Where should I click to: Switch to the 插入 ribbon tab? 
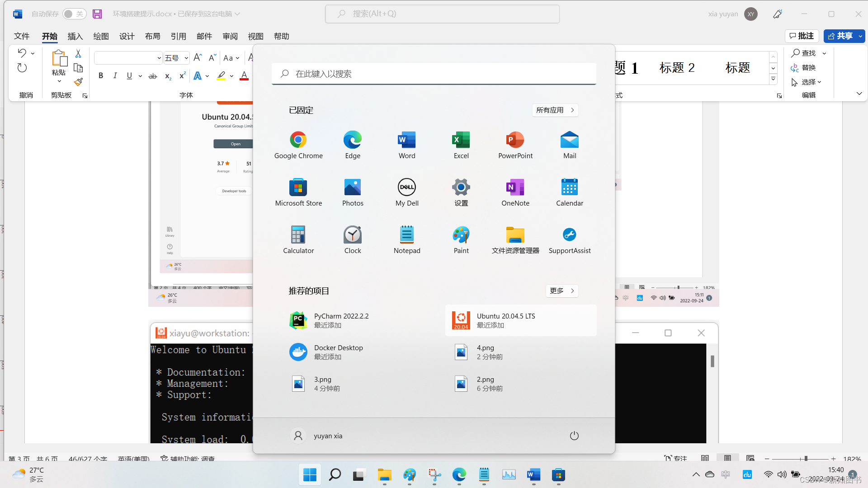tap(75, 36)
